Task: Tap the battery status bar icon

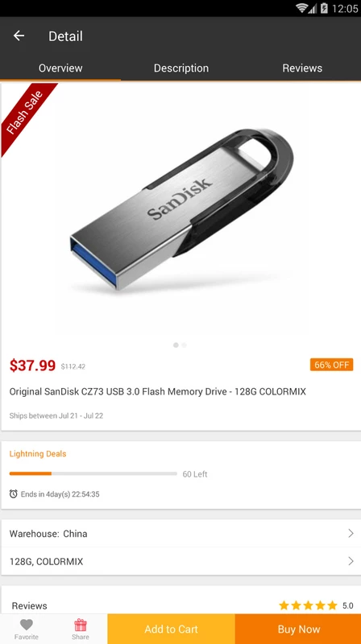Action: pyautogui.click(x=324, y=8)
